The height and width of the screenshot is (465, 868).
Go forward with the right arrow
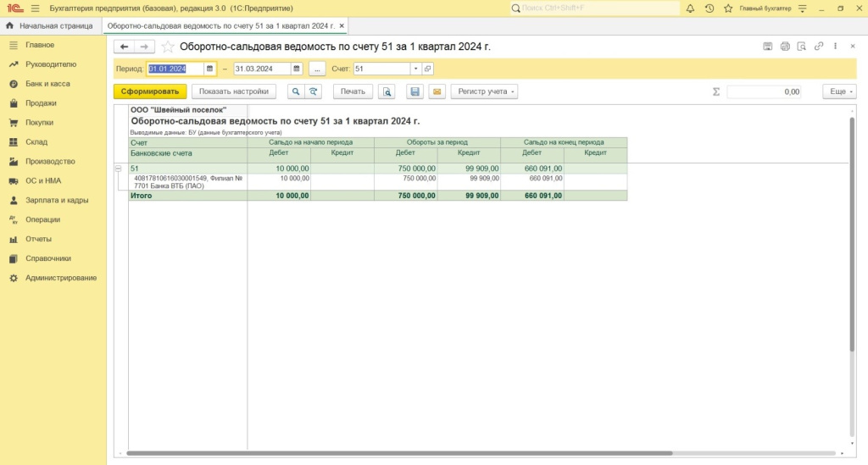click(144, 47)
